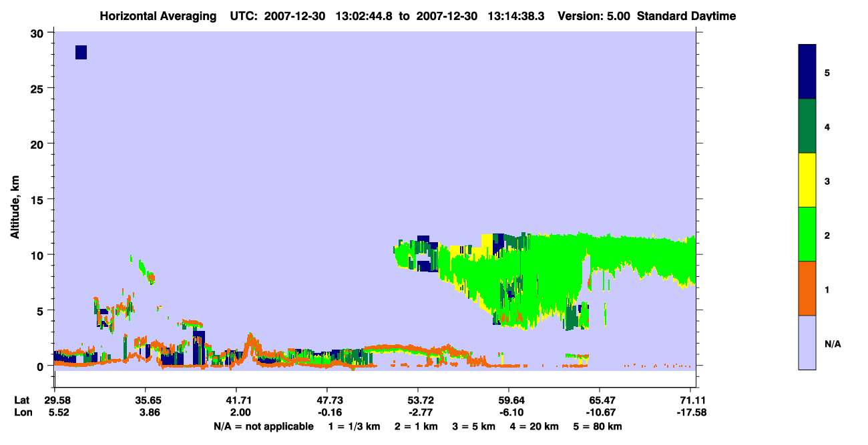Image resolution: width=868 pixels, height=445 pixels.
Task: Click the lavender N/A colorbar segment
Action: click(x=807, y=342)
